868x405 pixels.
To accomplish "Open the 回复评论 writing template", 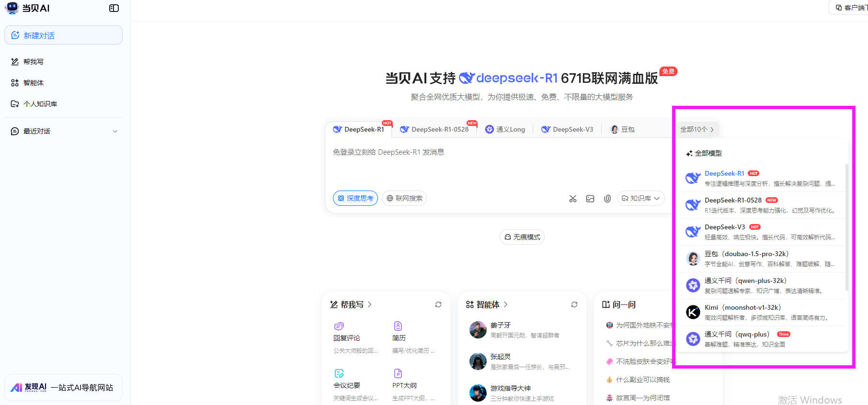I will pyautogui.click(x=355, y=338).
